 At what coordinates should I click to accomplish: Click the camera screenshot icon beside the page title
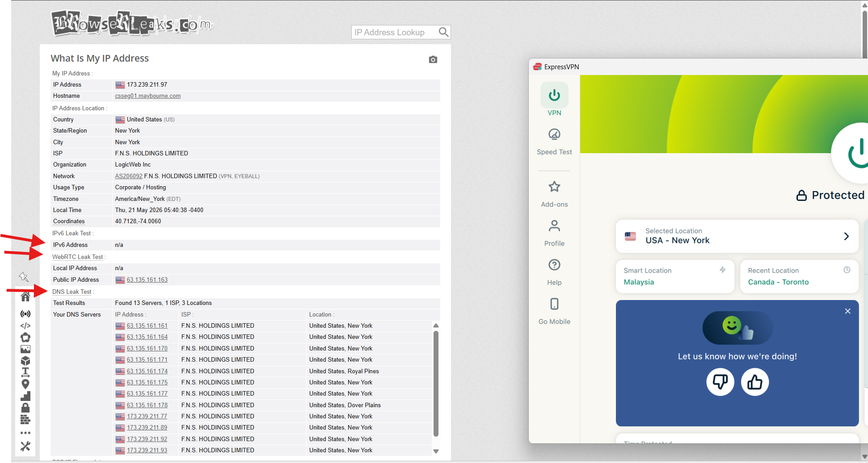coord(433,59)
